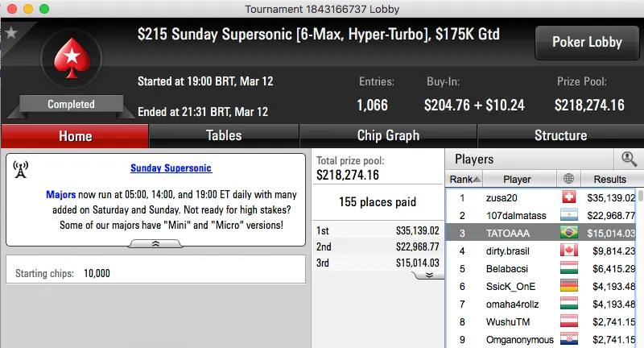644x348 pixels.
Task: Sort players by Rank column
Action: 465,179
